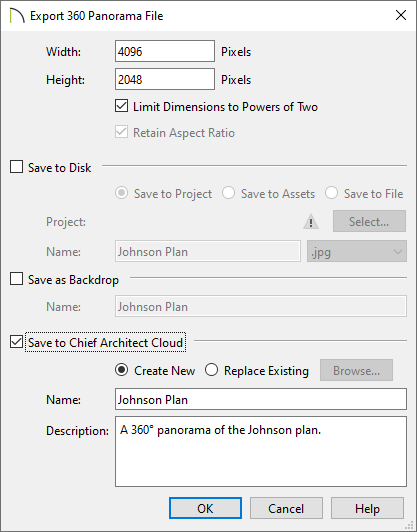Click the Width pixels input field
This screenshot has width=417, height=532.
pyautogui.click(x=165, y=51)
